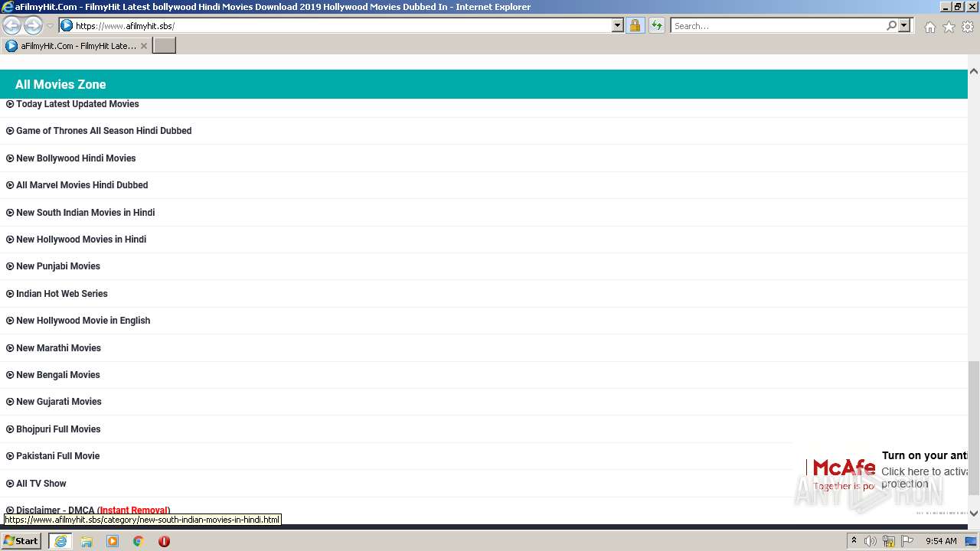The height and width of the screenshot is (551, 980).
Task: Click the Show desktop button
Action: coord(972,541)
